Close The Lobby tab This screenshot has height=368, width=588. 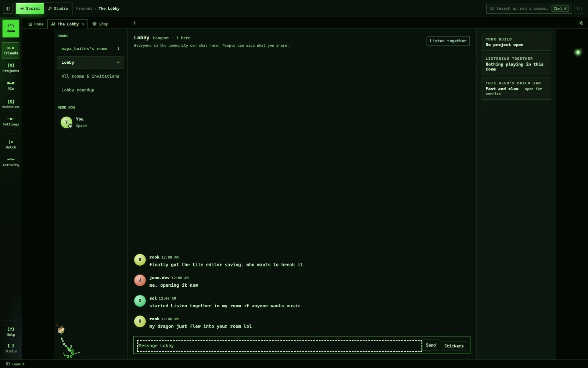pos(83,24)
